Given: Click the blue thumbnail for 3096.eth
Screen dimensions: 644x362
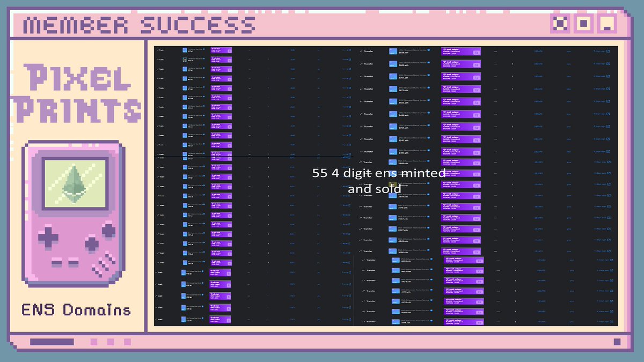Looking at the screenshot, I should point(393,251).
